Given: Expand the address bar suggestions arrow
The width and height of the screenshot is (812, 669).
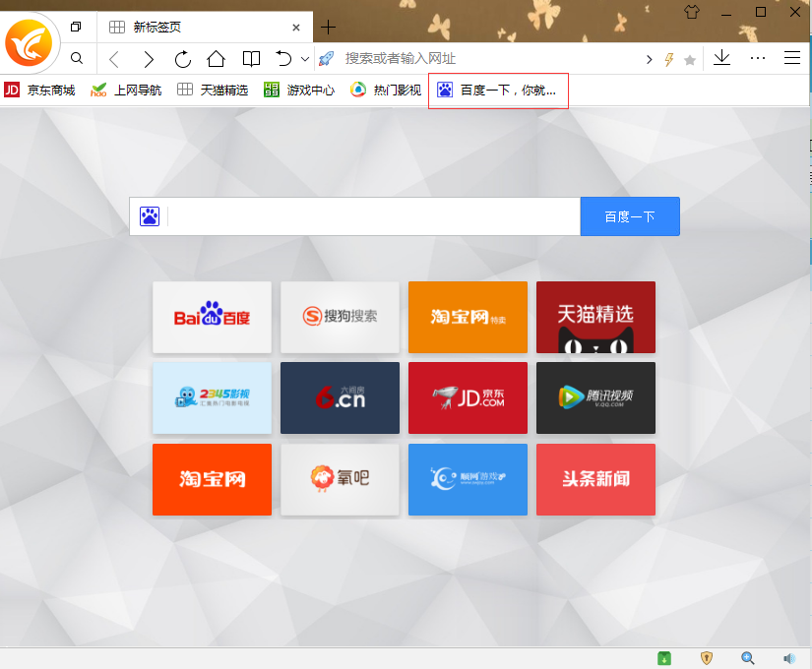Looking at the screenshot, I should pyautogui.click(x=650, y=58).
